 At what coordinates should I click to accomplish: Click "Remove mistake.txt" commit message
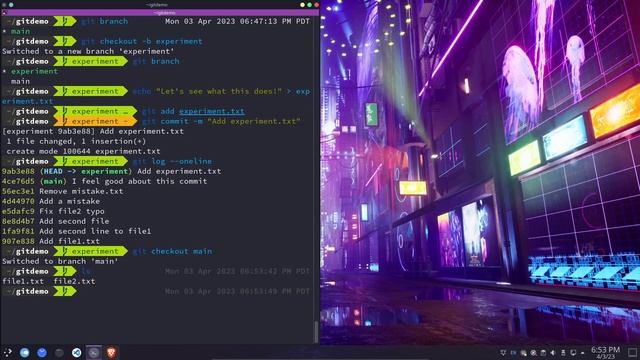(x=81, y=191)
